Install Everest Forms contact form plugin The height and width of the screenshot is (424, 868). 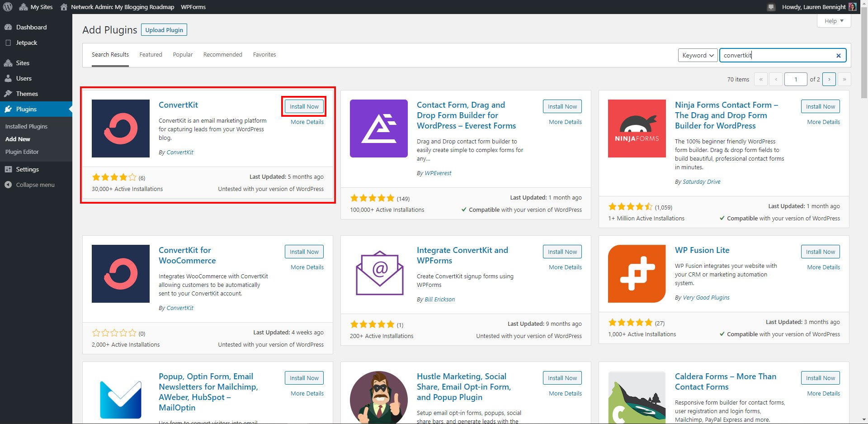click(562, 106)
